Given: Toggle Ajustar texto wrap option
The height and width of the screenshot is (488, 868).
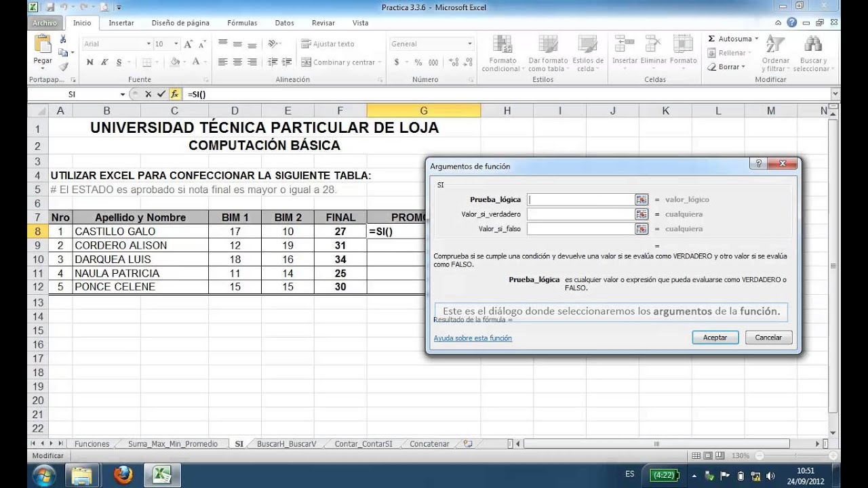Looking at the screenshot, I should tap(328, 44).
